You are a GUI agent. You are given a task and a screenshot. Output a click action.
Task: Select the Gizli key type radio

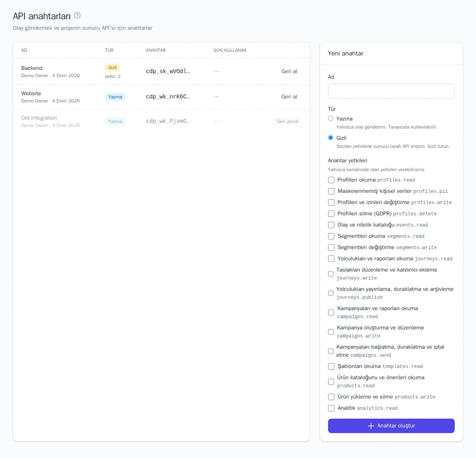330,138
